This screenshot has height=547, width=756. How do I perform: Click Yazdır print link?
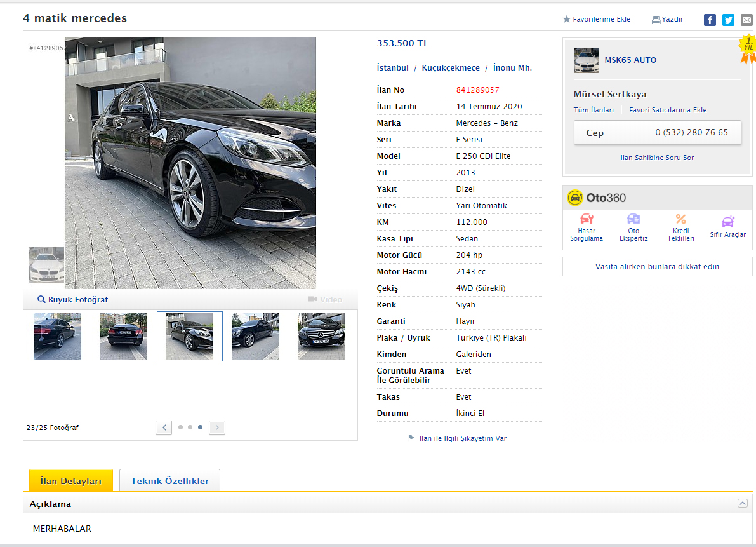(x=672, y=19)
